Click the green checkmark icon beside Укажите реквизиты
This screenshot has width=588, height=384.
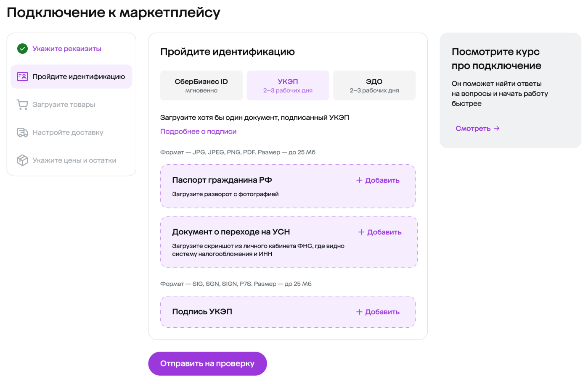coord(22,49)
